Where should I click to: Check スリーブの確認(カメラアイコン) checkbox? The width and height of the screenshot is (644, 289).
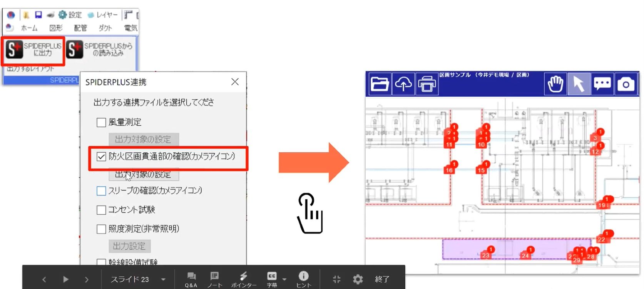tap(101, 191)
